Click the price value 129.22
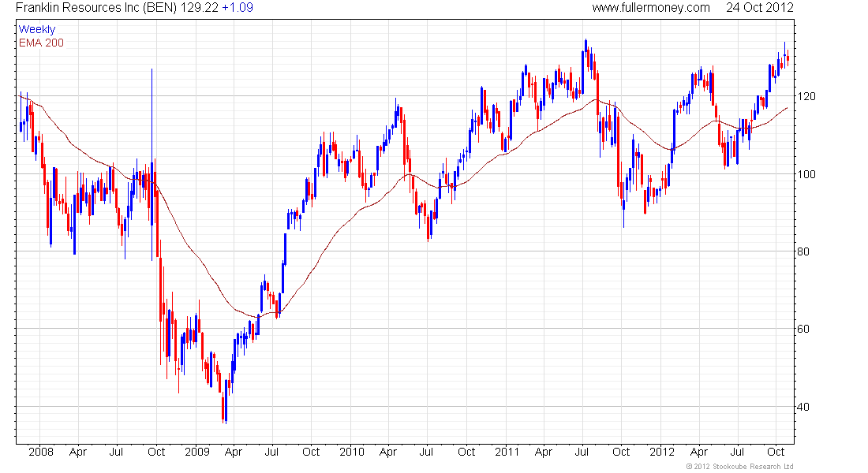 click(x=200, y=8)
